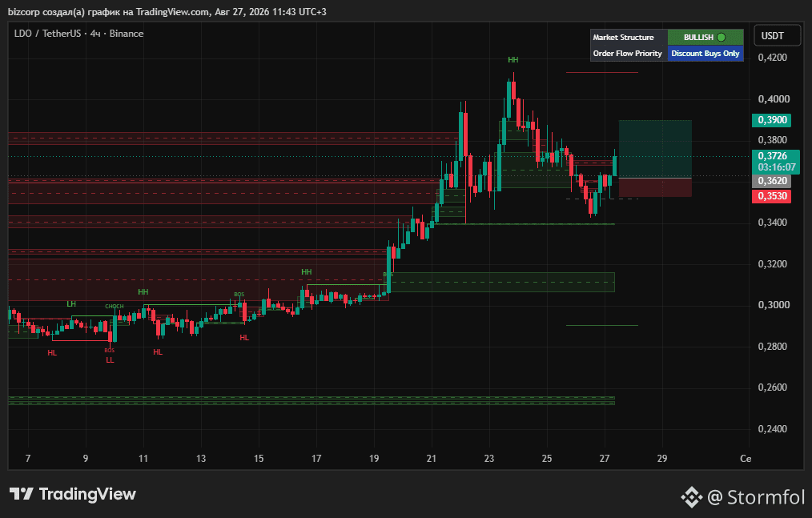Click the current price label 0,3726

click(x=772, y=156)
